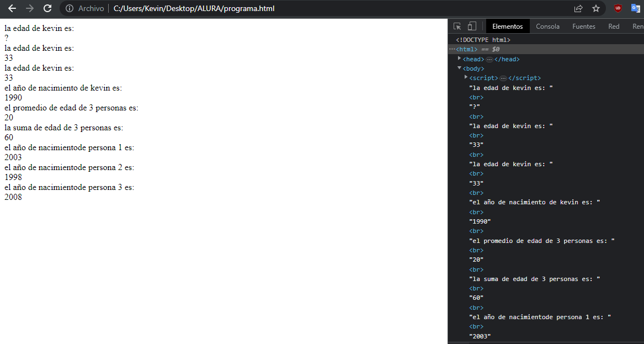644x344 pixels.
Task: Open the Consola tab
Action: [x=547, y=27]
